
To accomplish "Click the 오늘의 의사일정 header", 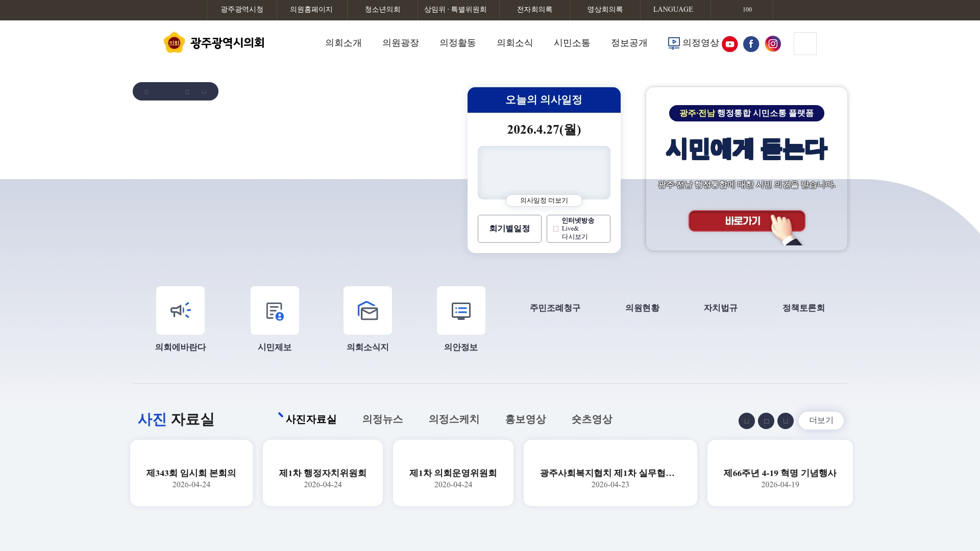I will tap(544, 100).
